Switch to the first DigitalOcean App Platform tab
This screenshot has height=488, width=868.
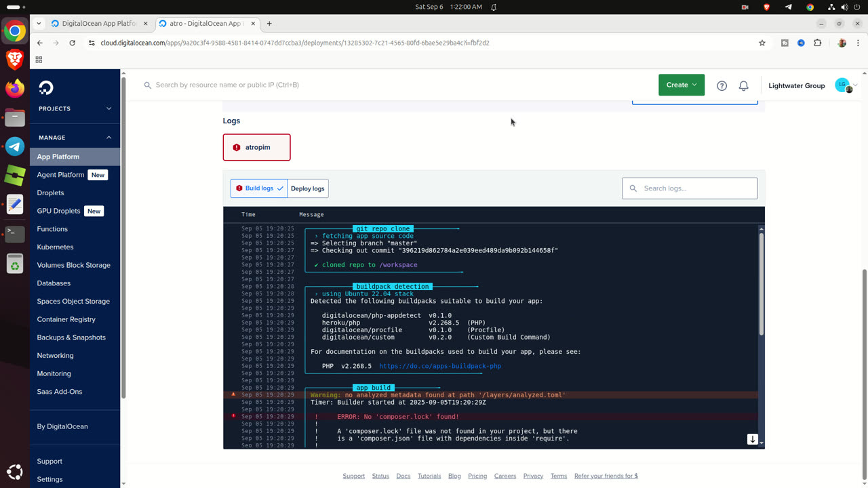click(x=100, y=23)
